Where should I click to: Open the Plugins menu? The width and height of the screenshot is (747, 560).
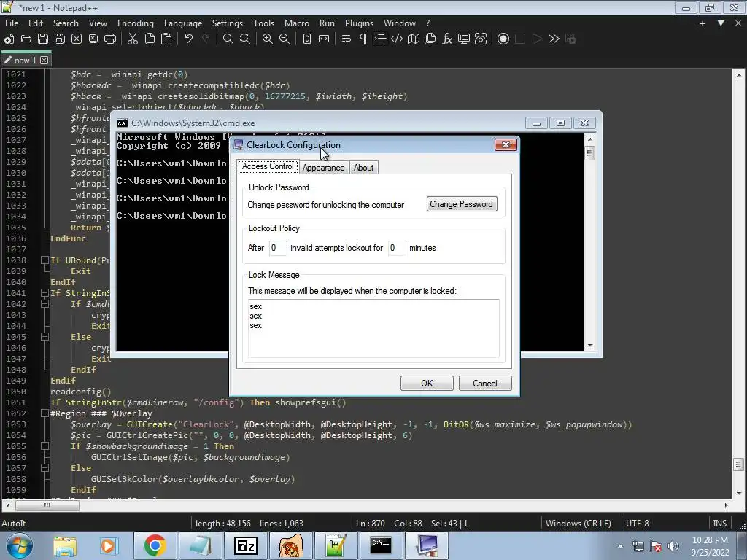(x=359, y=23)
